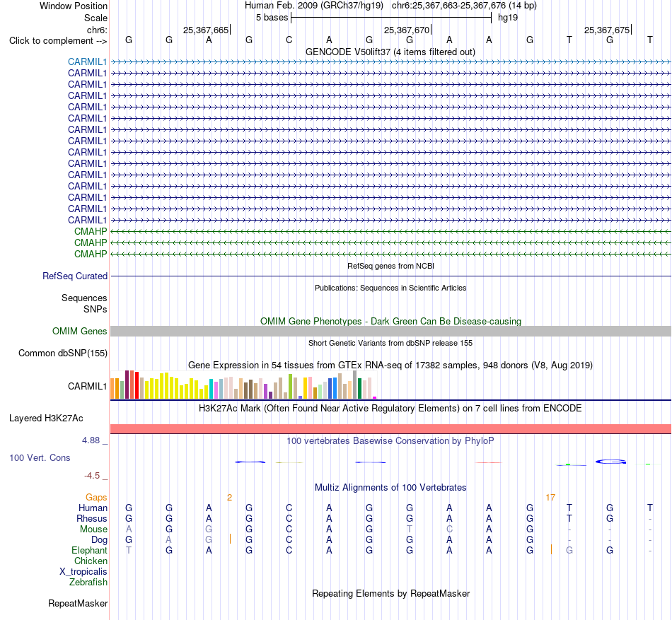
Task: Click position marker 25,367,675
Action: [608, 30]
